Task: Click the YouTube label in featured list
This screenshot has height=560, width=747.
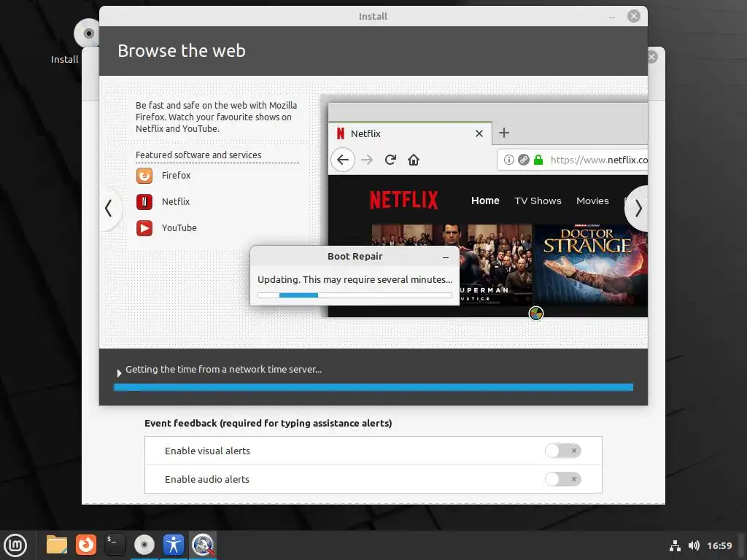Action: pyautogui.click(x=179, y=228)
